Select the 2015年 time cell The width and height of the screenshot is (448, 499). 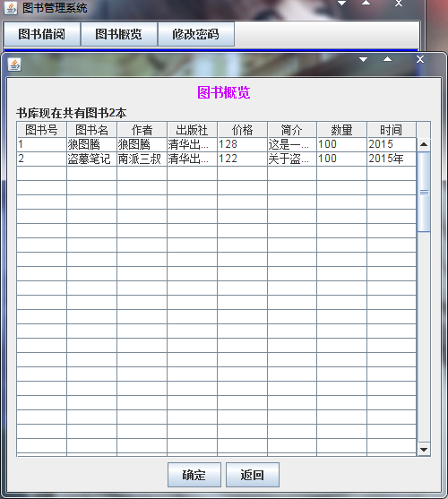pyautogui.click(x=392, y=159)
